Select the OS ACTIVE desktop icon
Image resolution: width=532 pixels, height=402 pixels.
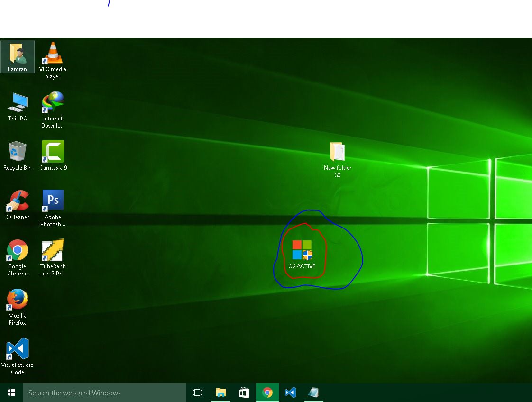click(302, 255)
